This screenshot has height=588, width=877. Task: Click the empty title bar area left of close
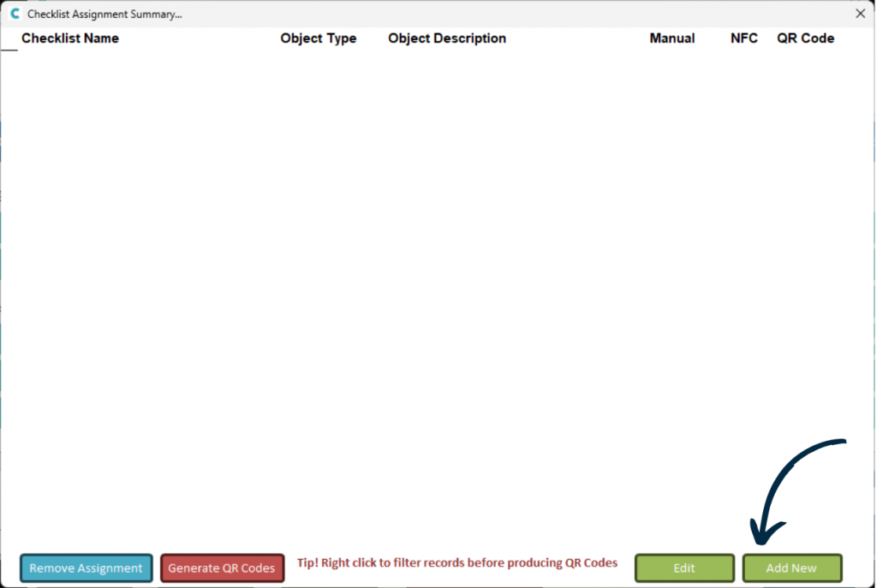(x=514, y=14)
